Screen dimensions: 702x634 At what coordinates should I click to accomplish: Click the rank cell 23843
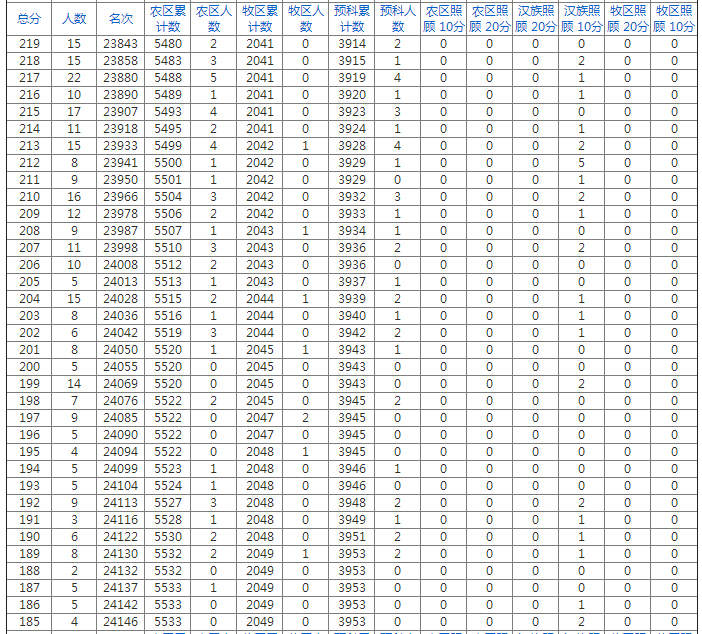click(121, 44)
